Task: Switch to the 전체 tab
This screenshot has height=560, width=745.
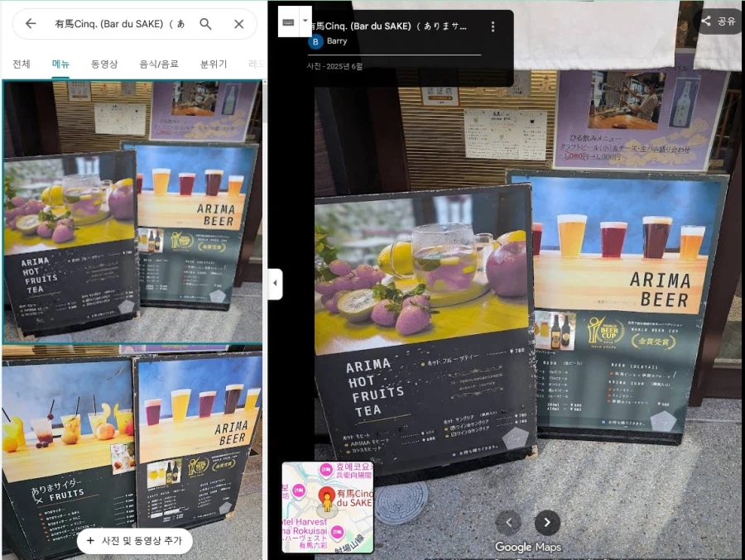Action: pos(22,64)
